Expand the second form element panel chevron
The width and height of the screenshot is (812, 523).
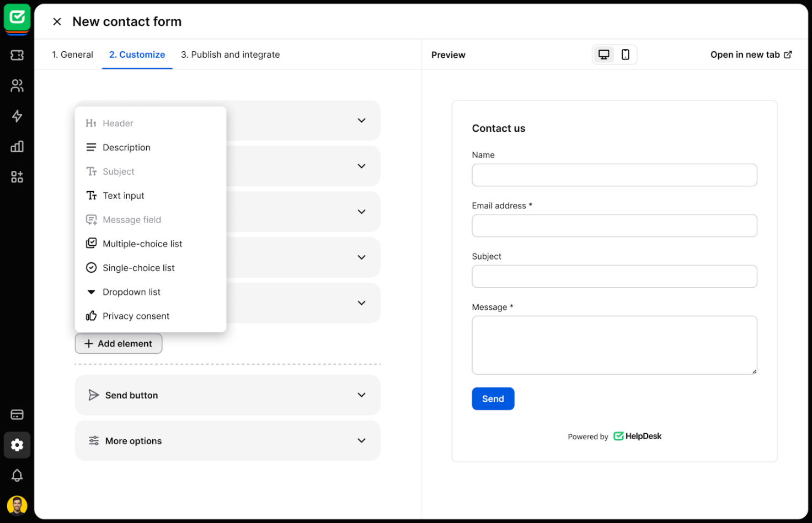point(361,166)
